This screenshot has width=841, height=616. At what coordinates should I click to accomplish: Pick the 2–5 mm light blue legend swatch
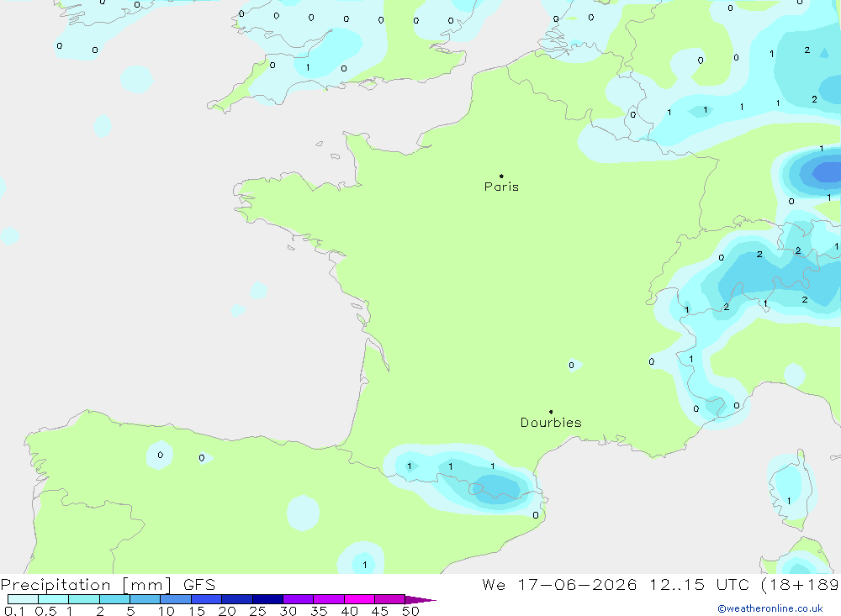pyautogui.click(x=114, y=599)
